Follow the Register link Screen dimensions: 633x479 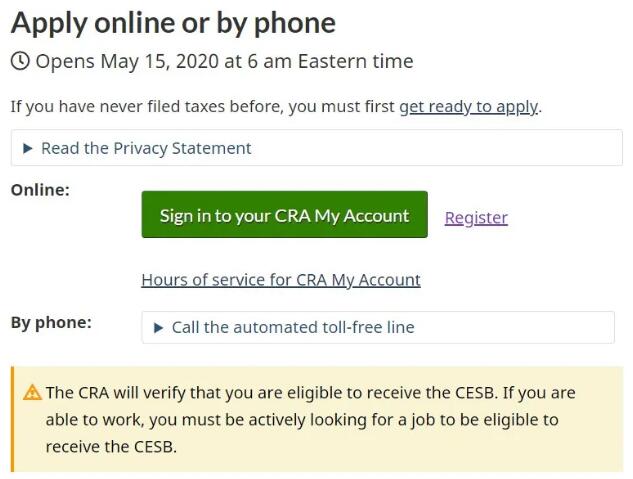[476, 217]
